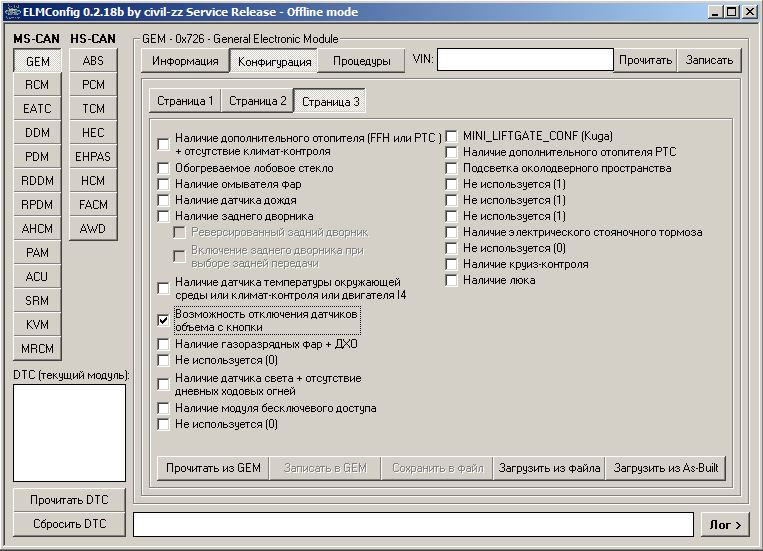This screenshot has height=551, width=763.
Task: Go to Страница 2 tab
Action: pos(257,101)
